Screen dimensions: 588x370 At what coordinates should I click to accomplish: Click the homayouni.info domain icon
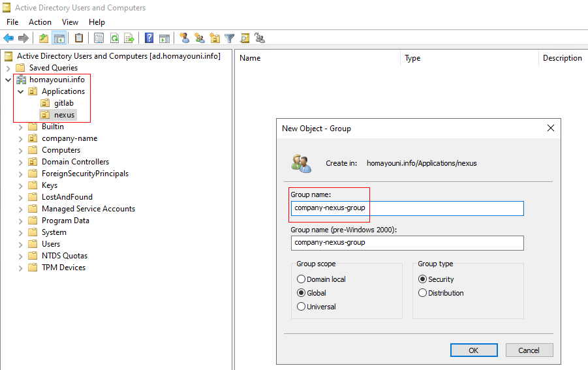pos(21,80)
